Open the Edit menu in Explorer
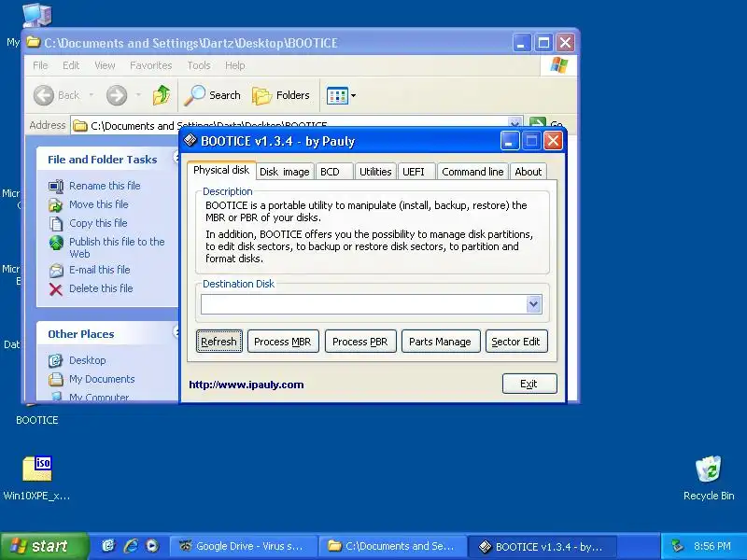The height and width of the screenshot is (560, 747). (x=71, y=65)
